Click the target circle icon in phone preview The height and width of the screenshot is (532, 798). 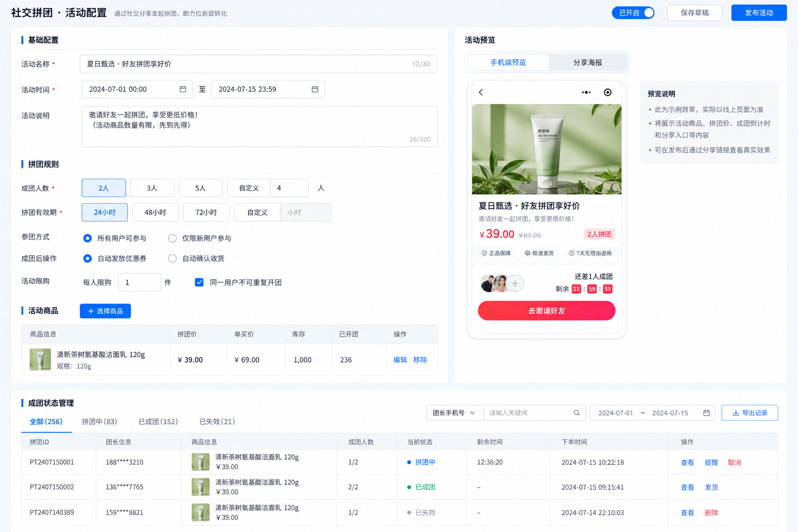coord(607,92)
